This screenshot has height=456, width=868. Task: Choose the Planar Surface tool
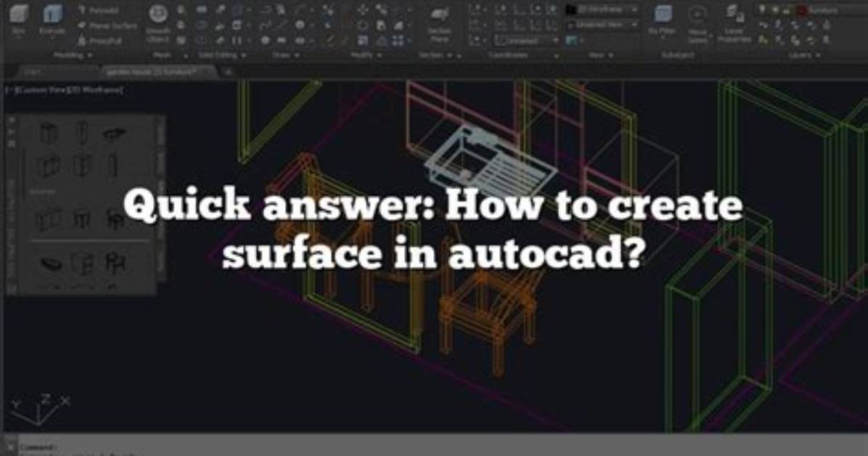107,25
